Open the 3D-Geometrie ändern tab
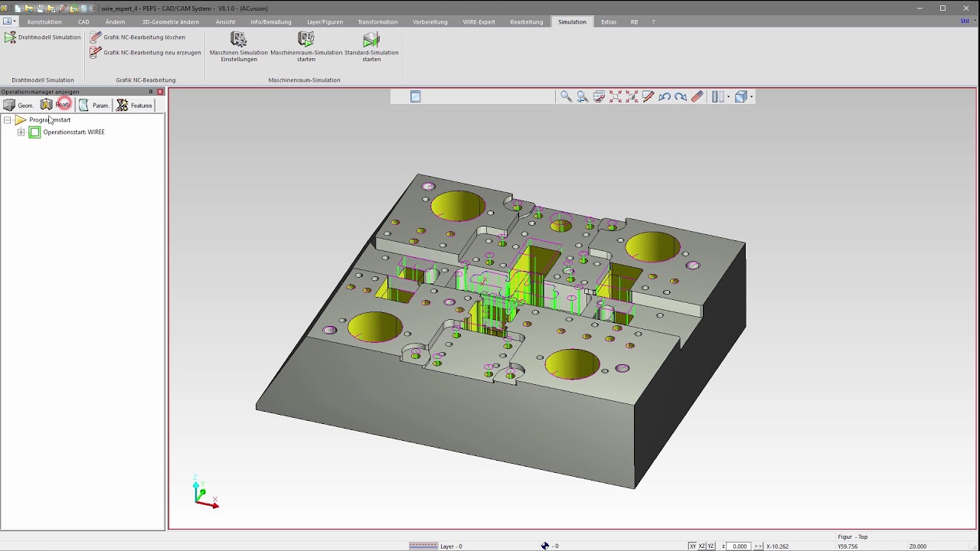 (x=171, y=22)
